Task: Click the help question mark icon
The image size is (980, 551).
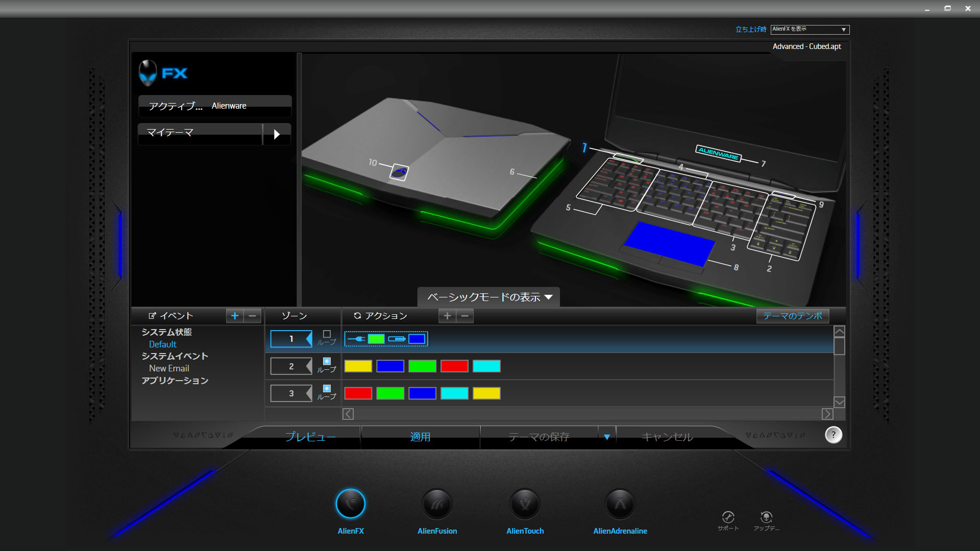Action: [833, 435]
